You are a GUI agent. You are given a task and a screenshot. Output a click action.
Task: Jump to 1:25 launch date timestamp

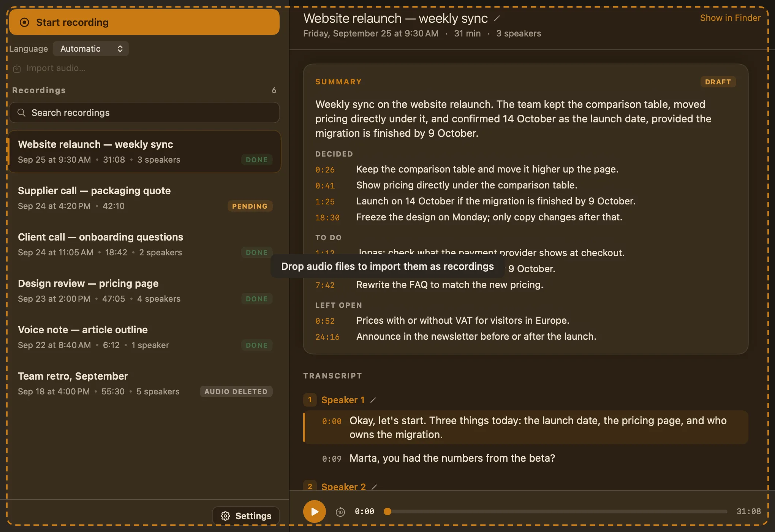pyautogui.click(x=325, y=201)
